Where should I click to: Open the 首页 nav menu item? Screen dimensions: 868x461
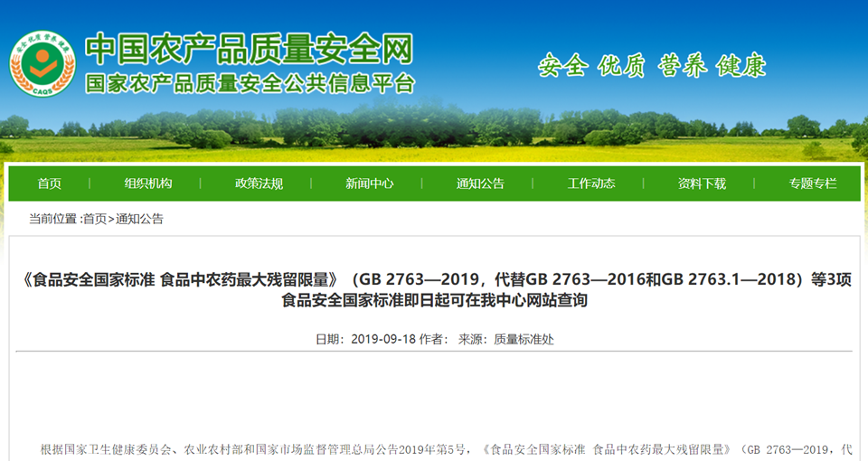click(49, 183)
